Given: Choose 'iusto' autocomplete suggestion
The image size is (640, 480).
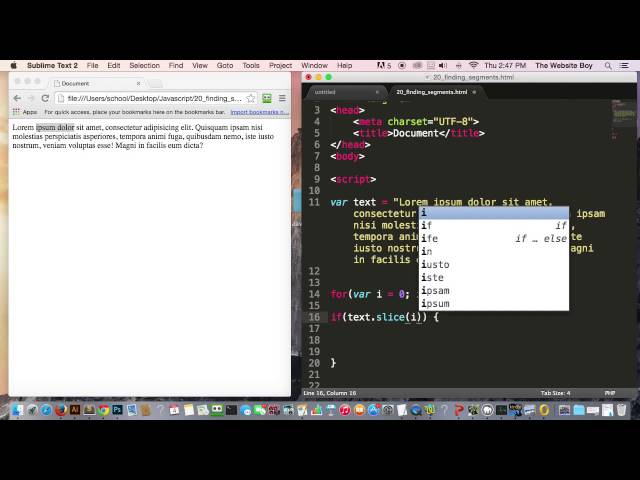Looking at the screenshot, I should click(494, 264).
